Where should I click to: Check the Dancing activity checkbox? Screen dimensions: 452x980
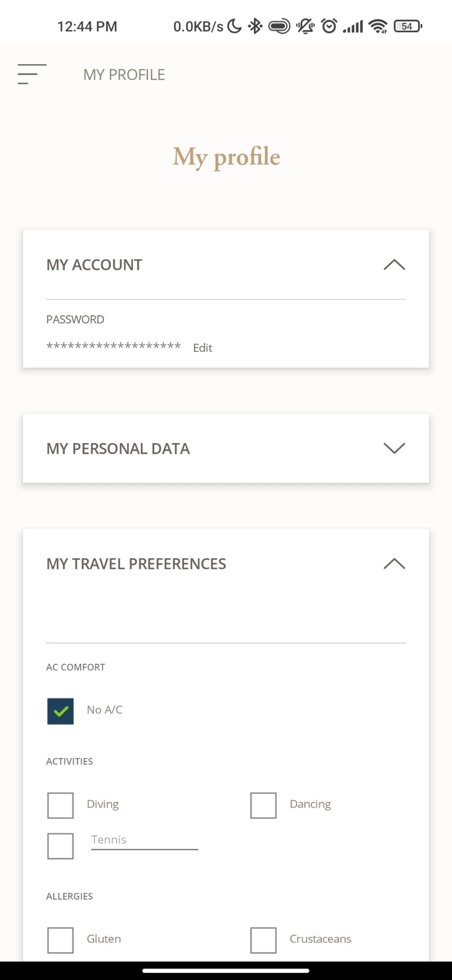coord(264,805)
